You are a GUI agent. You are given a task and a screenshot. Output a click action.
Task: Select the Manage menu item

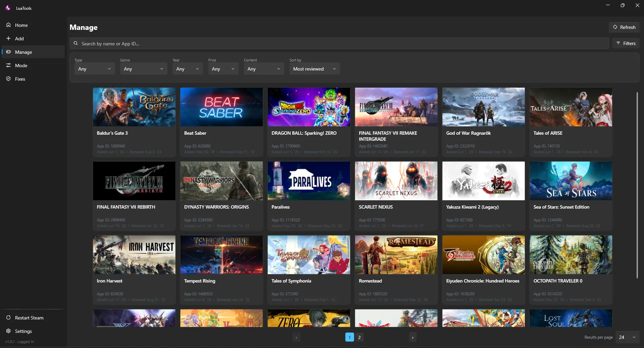33,52
